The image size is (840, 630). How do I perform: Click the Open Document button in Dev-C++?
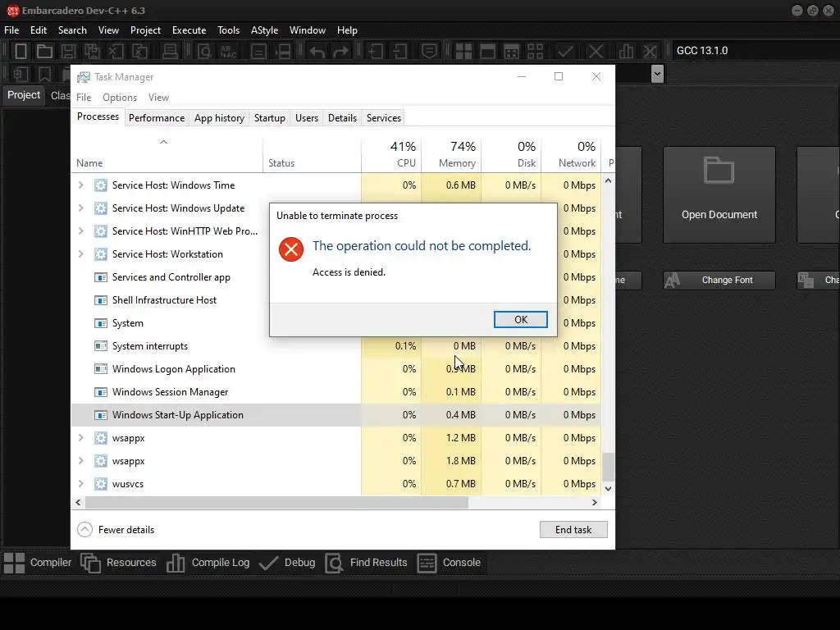point(719,195)
